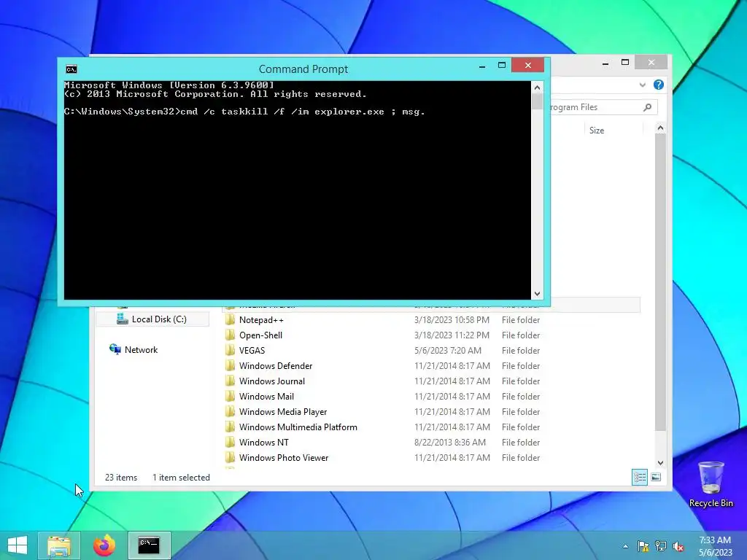Open File Explorer from the taskbar
Viewport: 747px width, 560px height.
pyautogui.click(x=59, y=545)
